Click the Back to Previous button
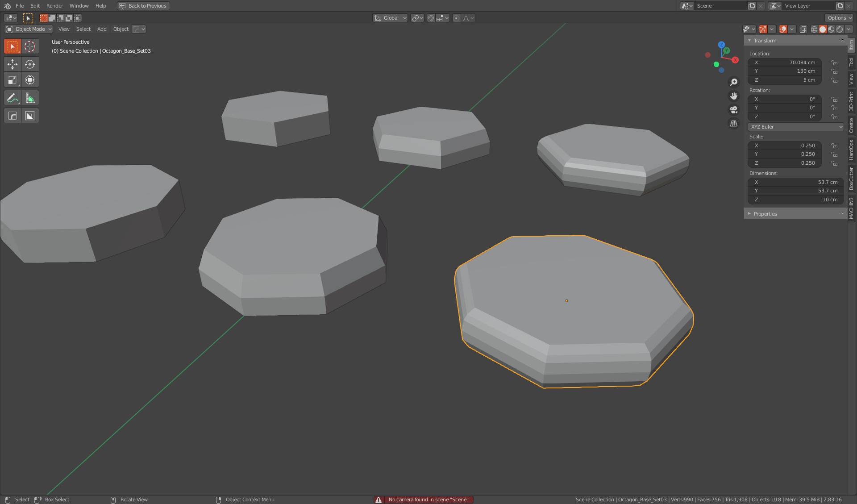This screenshot has width=857, height=504. 143,6
